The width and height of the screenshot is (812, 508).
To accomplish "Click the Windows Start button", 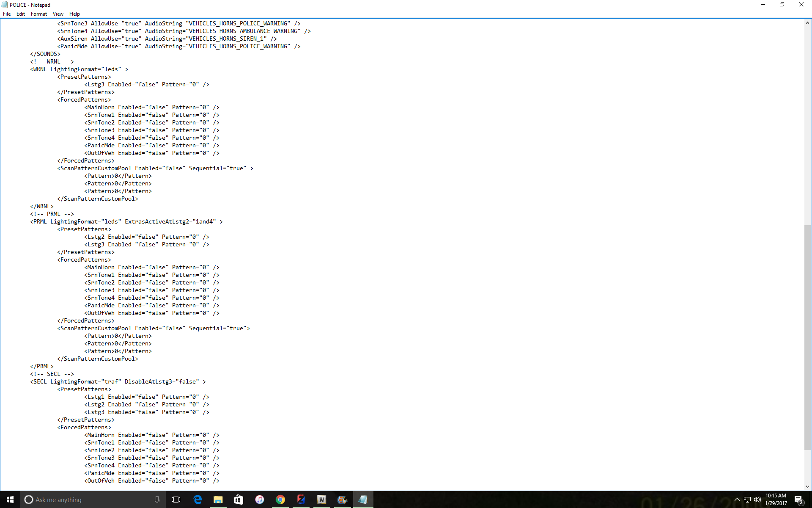I will click(10, 500).
